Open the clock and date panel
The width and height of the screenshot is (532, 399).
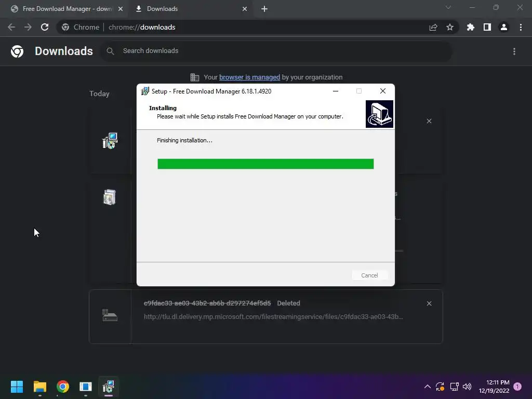(494, 387)
